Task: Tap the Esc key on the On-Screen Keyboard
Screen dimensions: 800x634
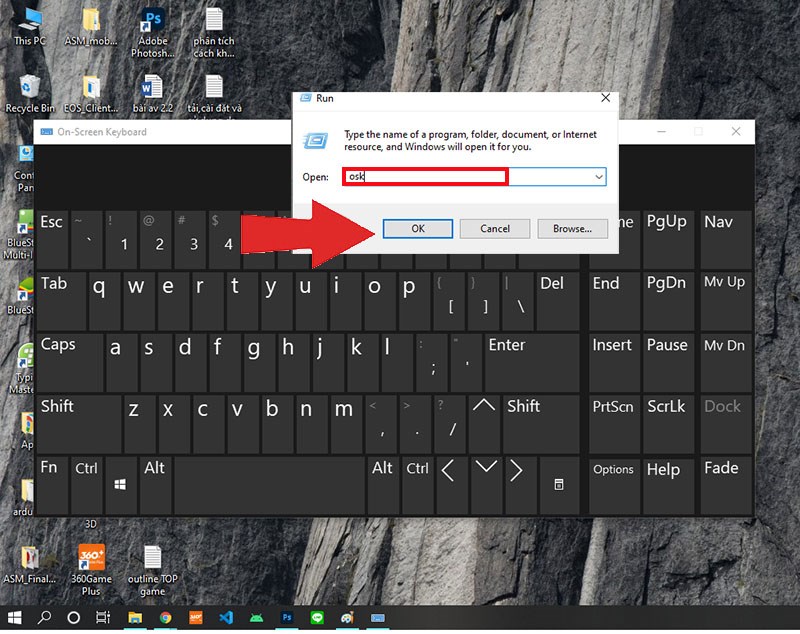Action: [52, 240]
